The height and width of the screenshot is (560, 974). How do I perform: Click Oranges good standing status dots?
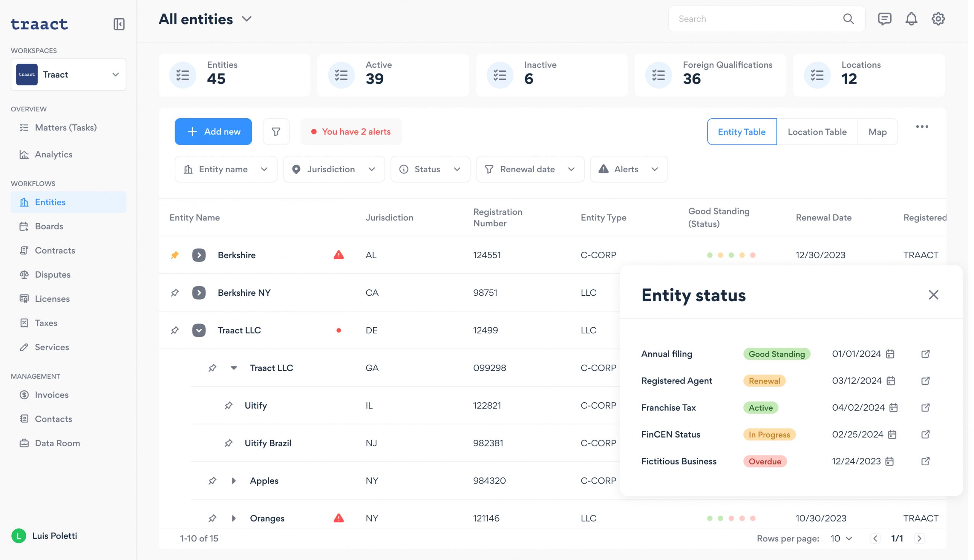[731, 518]
